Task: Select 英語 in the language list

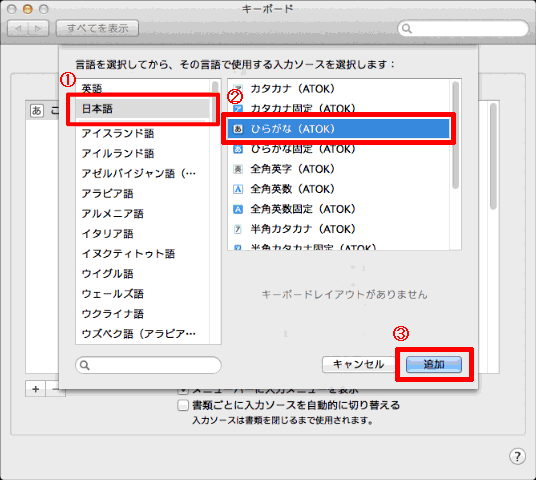Action: point(143,89)
